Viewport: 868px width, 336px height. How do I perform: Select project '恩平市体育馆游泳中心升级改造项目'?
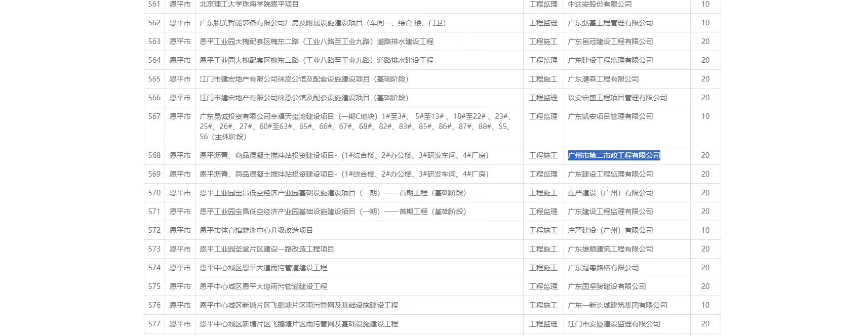point(256,230)
